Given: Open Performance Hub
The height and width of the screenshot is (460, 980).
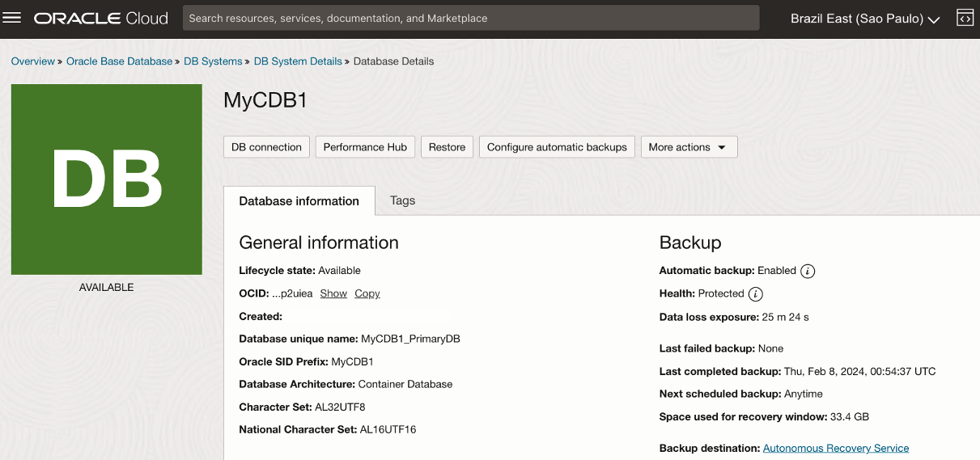Looking at the screenshot, I should tap(365, 147).
